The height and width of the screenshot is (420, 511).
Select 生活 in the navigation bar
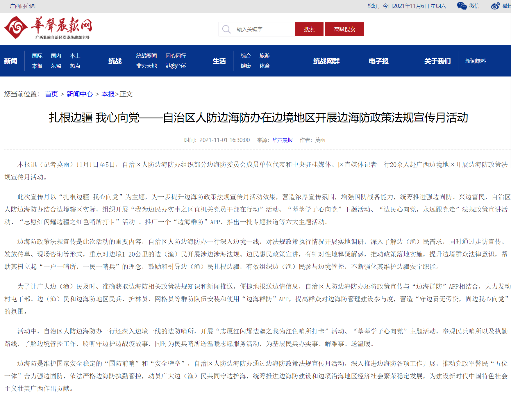point(219,61)
